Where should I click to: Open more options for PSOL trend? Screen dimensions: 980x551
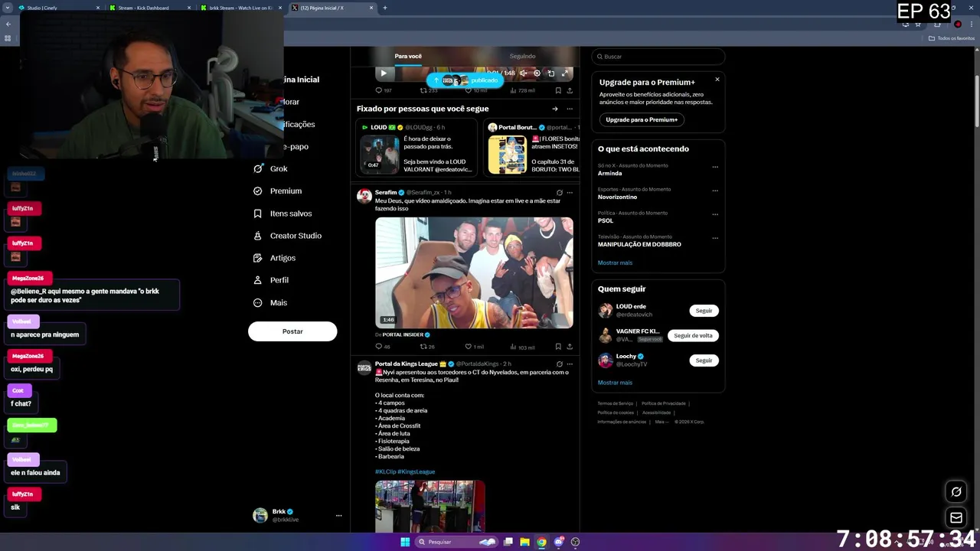tap(715, 214)
